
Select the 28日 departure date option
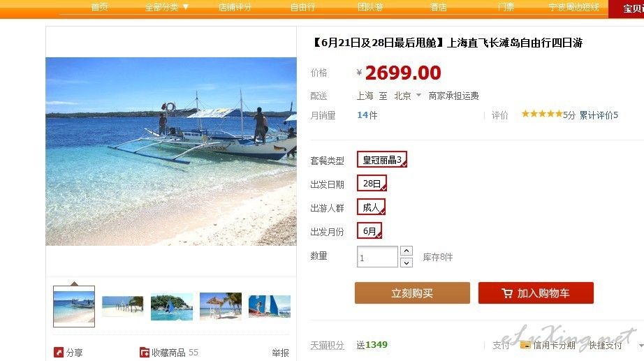pos(372,183)
